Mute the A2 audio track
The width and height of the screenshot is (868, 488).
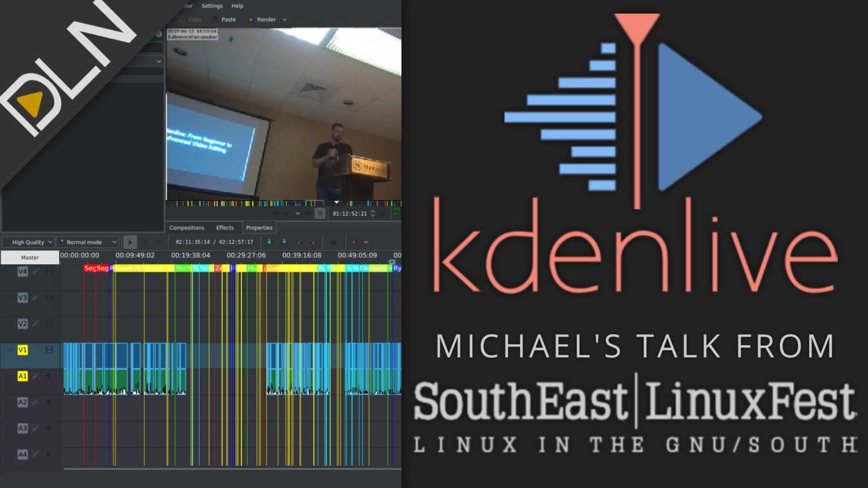[49, 402]
